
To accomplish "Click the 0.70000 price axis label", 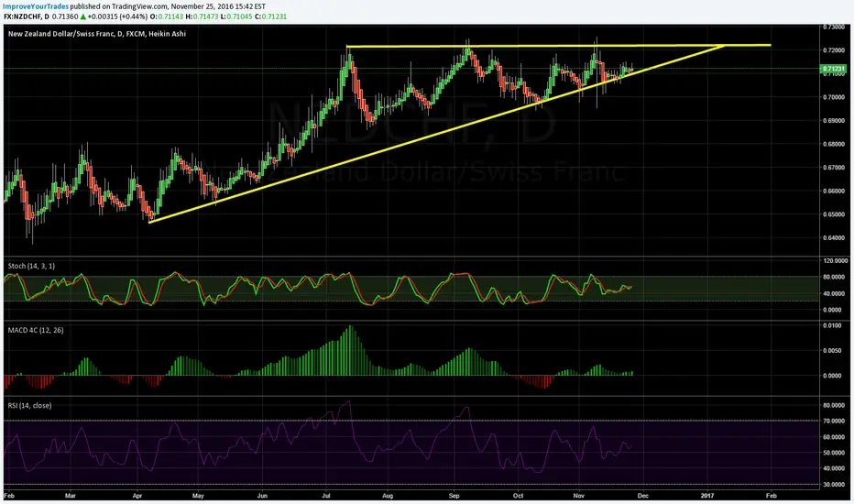I will [834, 97].
